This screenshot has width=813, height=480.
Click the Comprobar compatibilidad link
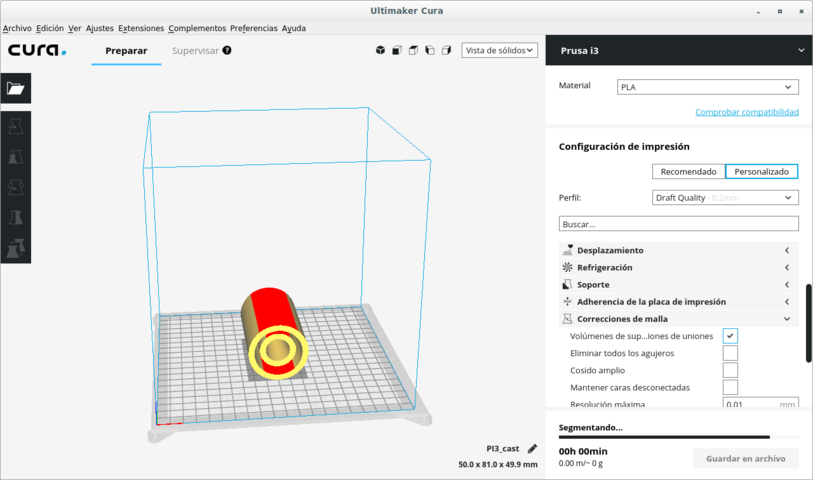tap(747, 112)
